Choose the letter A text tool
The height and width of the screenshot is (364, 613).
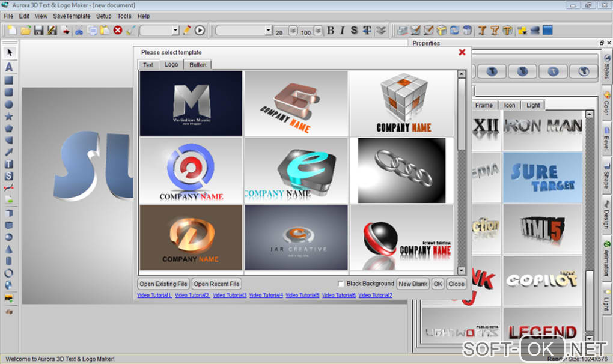pos(9,67)
